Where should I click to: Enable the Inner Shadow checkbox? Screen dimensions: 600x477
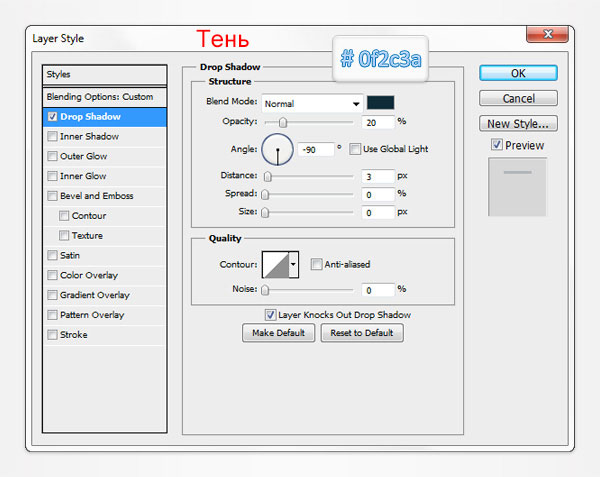click(52, 136)
